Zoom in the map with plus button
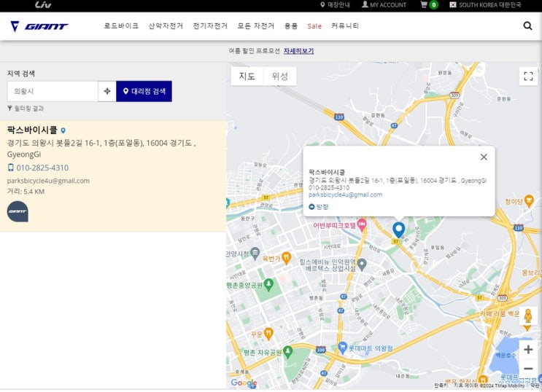The width and height of the screenshot is (542, 392). 528,350
